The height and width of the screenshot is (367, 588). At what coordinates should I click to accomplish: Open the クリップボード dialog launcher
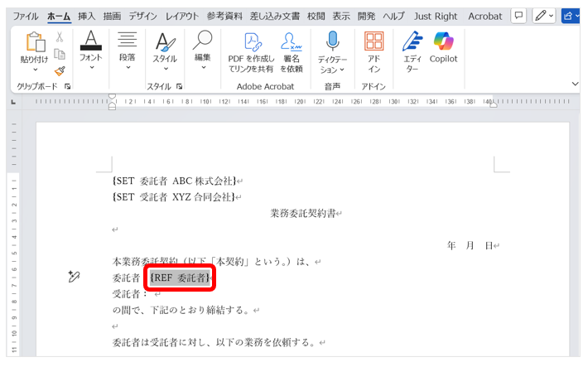pyautogui.click(x=68, y=87)
